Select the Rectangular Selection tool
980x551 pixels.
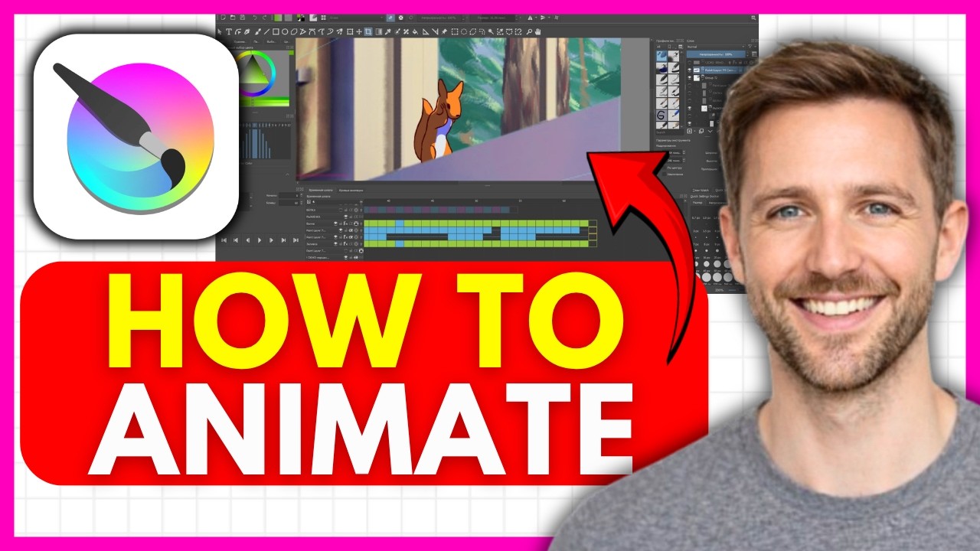455,32
